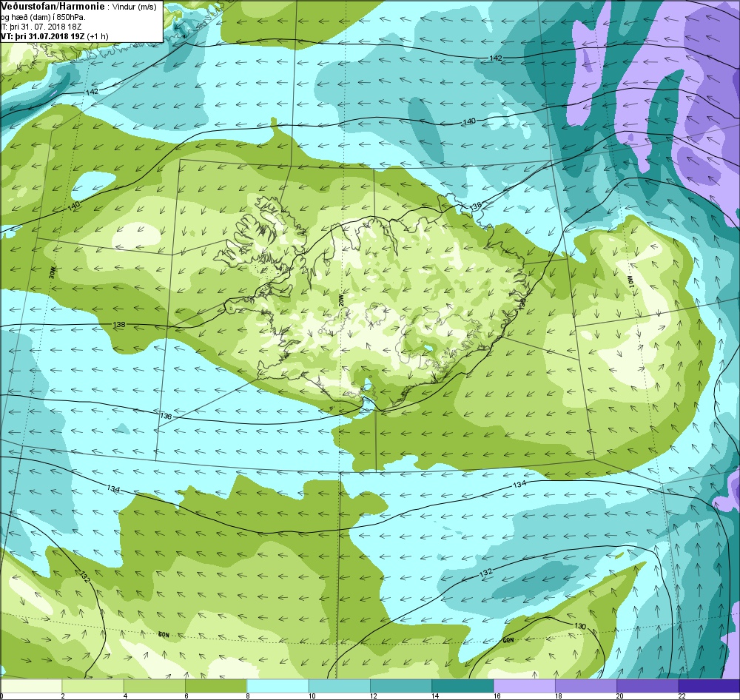Image resolution: width=740 pixels, height=700 pixels.
Task: Click the rotated '136' label on Iceland's east coast
Action: [x=522, y=303]
